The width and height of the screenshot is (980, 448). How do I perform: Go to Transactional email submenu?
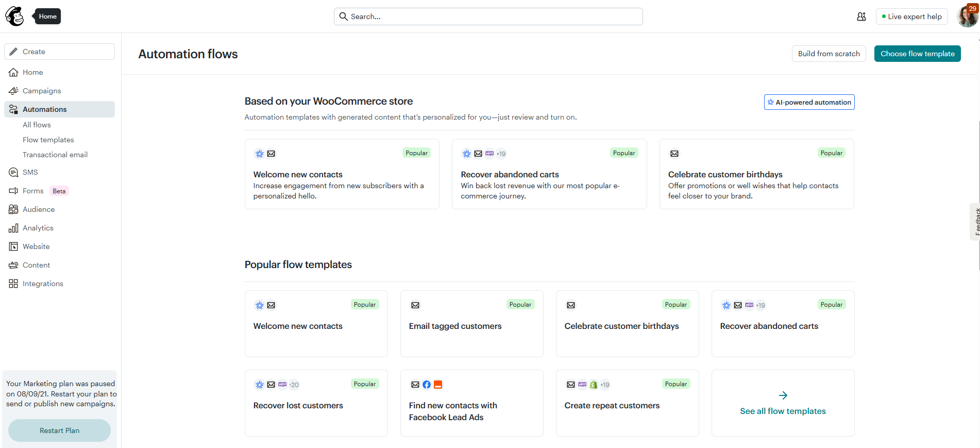tap(55, 155)
